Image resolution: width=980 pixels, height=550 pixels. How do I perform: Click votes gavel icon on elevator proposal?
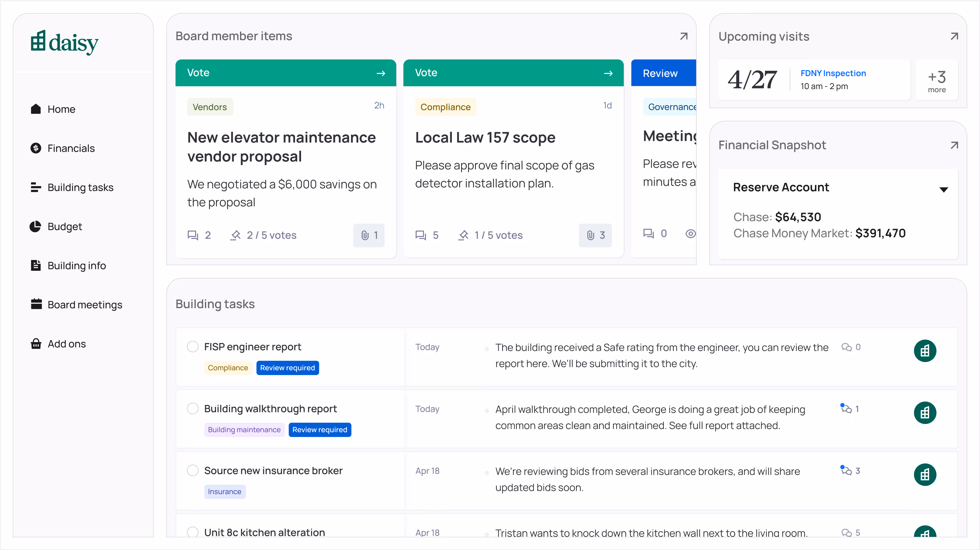click(236, 235)
